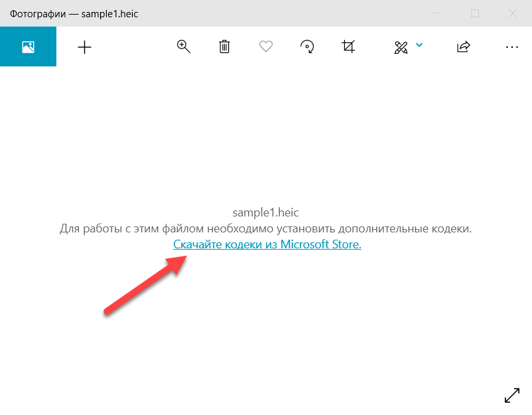Zoom in with the magnifier icon

point(184,46)
